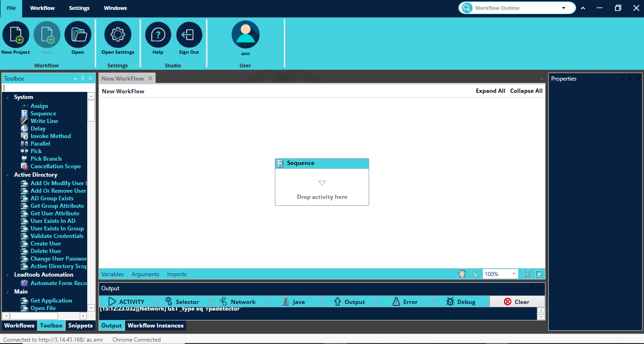Switch to the Snippets tab
Viewport: 644px width, 344px height.
point(80,326)
